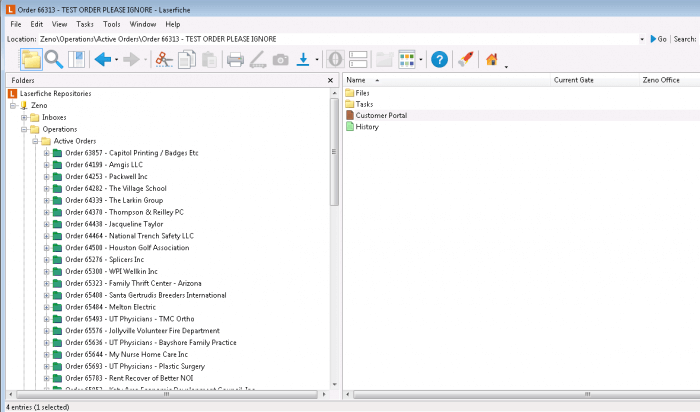Click the Zeno repository icon
The height and width of the screenshot is (412, 700).
pos(24,105)
